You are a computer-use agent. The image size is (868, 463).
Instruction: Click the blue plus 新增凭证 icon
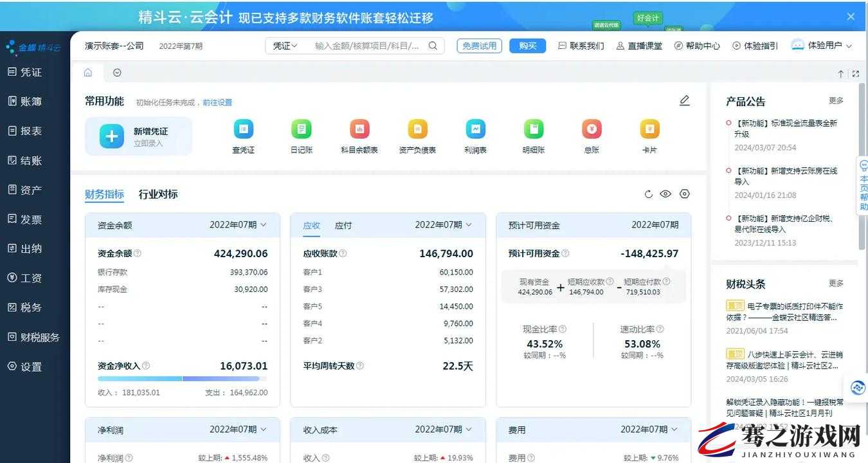(x=112, y=136)
